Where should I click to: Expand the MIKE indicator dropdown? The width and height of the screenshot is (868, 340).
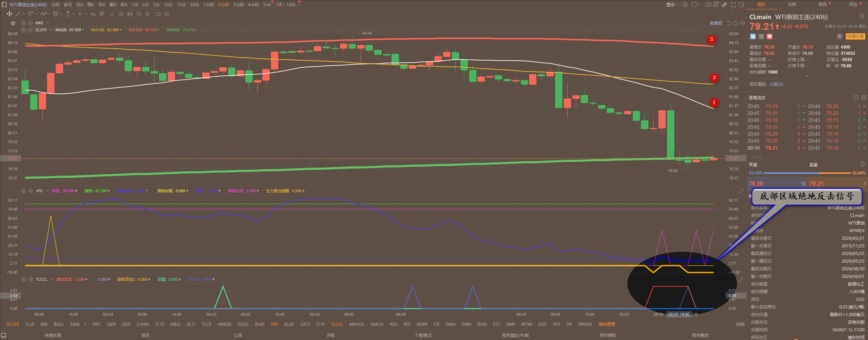(x=47, y=23)
